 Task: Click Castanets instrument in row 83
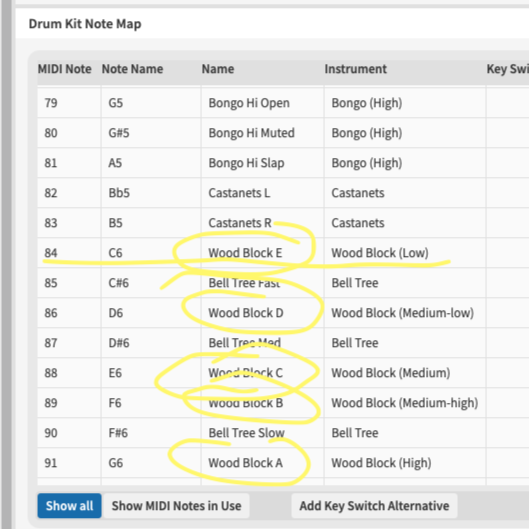point(405,223)
